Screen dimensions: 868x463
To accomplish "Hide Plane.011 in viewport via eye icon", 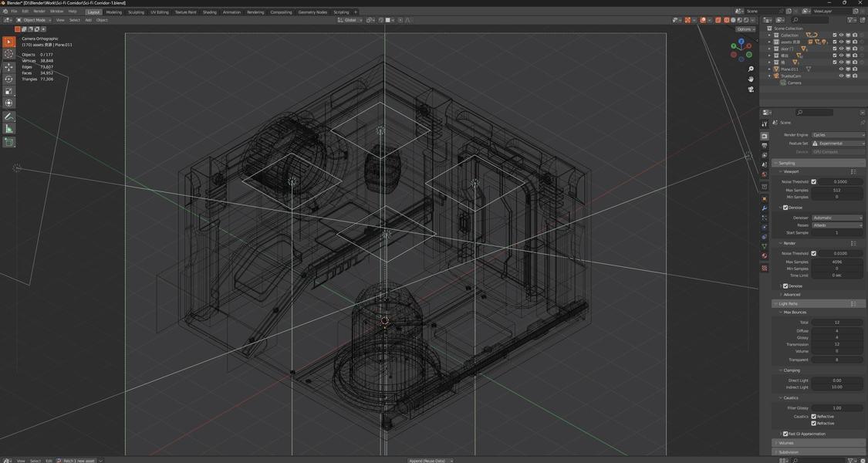I will tap(842, 69).
